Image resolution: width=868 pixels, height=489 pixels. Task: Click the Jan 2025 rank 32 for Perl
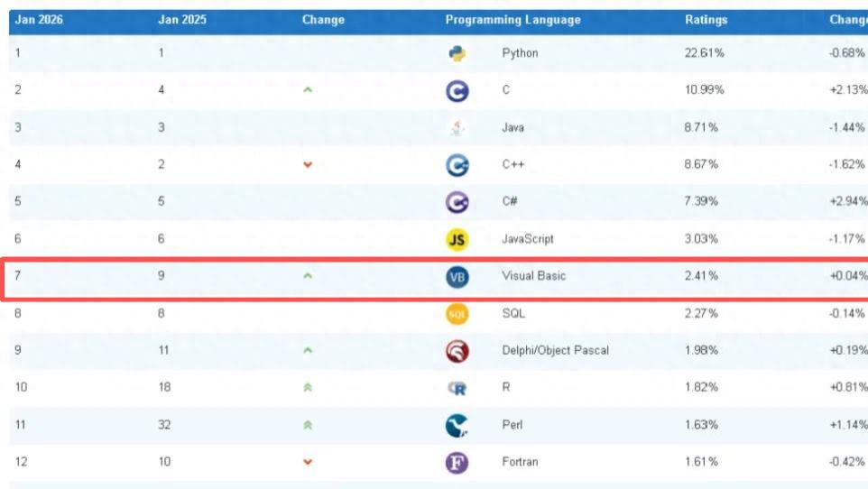click(164, 425)
